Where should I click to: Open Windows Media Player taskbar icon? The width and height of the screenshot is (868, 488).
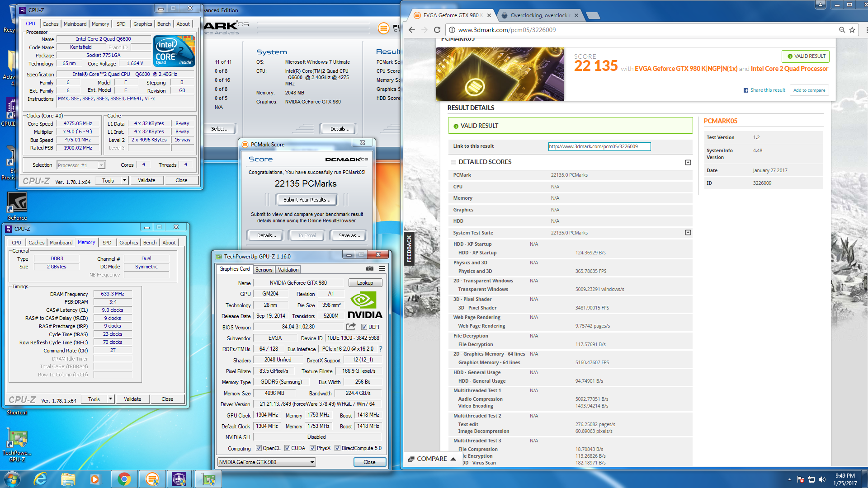[x=95, y=479]
